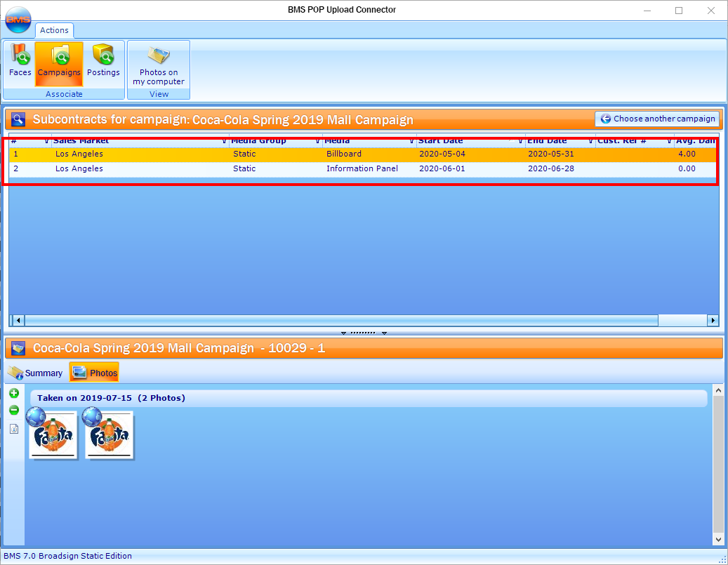Click Los Angeles in row 2
Viewport: 728px width, 565px height.
click(x=79, y=169)
